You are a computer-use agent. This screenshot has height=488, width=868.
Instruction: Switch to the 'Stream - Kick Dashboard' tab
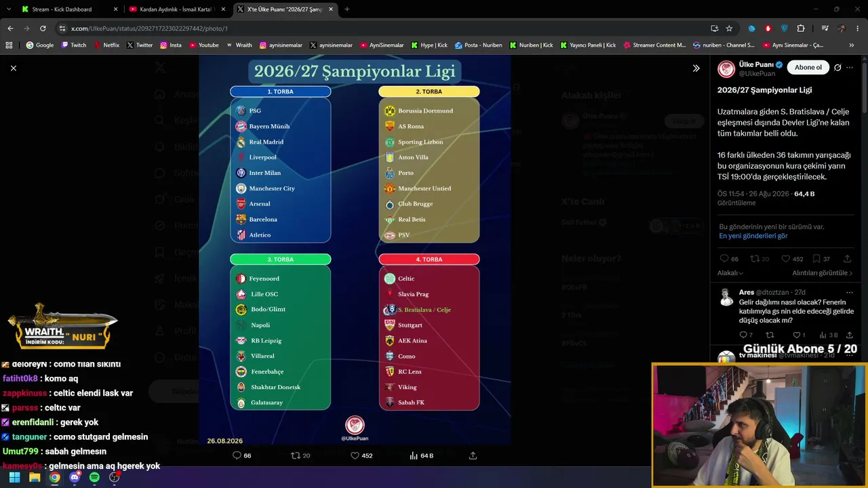70,9
